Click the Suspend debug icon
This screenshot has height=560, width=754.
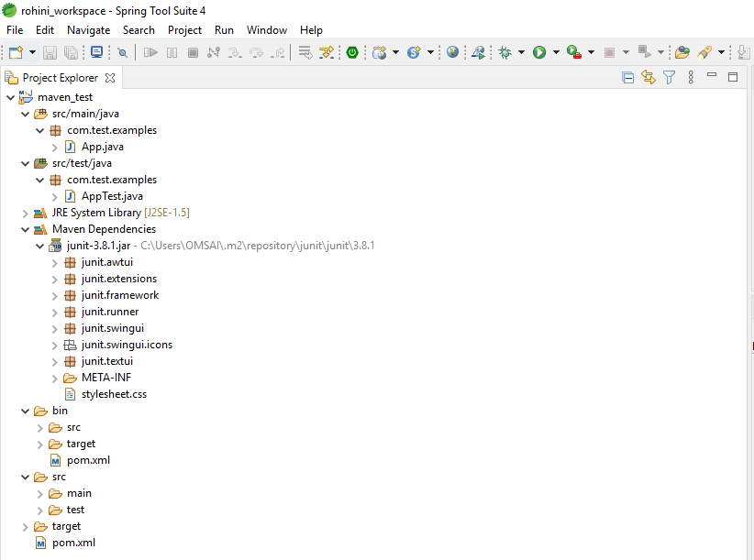coord(172,52)
